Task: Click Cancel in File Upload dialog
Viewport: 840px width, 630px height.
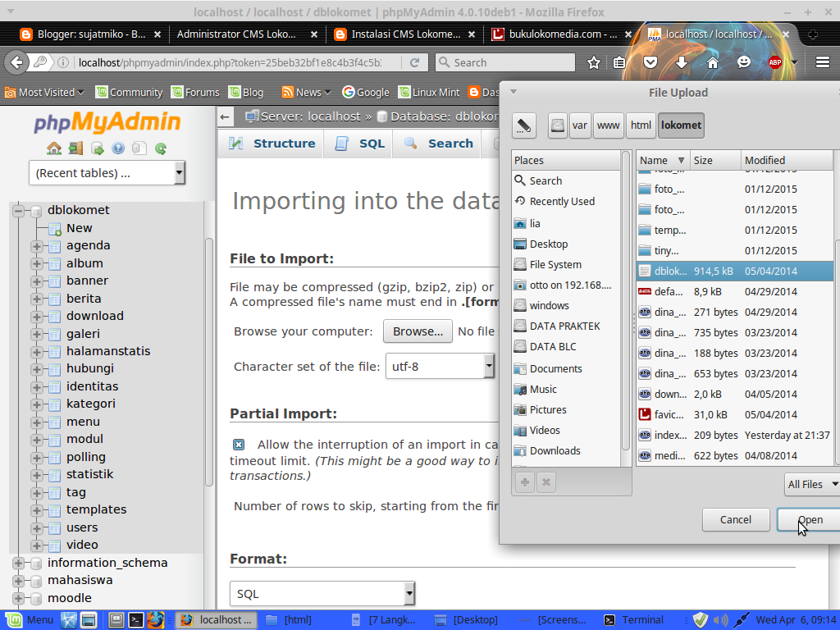Action: click(x=736, y=519)
